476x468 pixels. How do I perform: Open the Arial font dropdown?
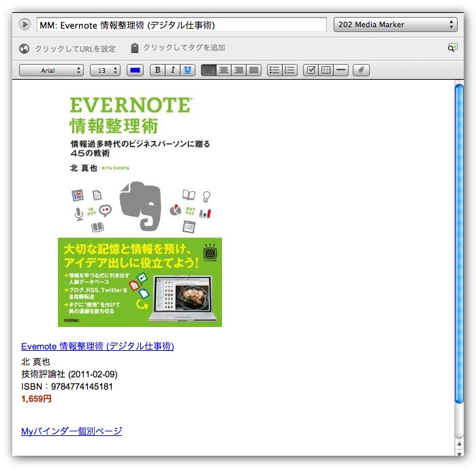(x=51, y=70)
